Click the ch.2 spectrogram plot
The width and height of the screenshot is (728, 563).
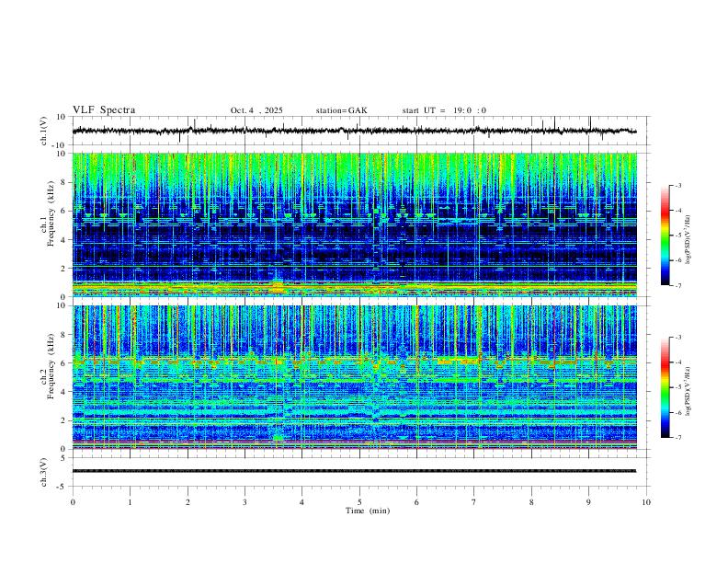pyautogui.click(x=354, y=377)
